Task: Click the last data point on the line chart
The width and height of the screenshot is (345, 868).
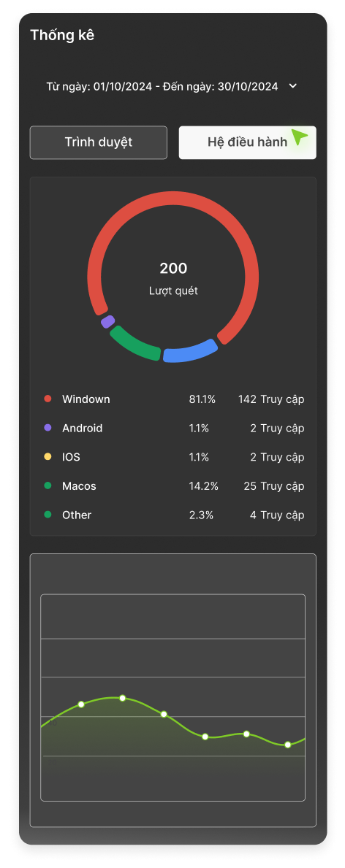Action: pyautogui.click(x=288, y=745)
